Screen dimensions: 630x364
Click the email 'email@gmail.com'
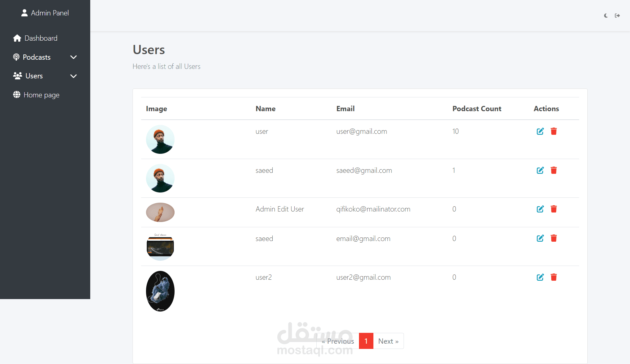pos(363,238)
